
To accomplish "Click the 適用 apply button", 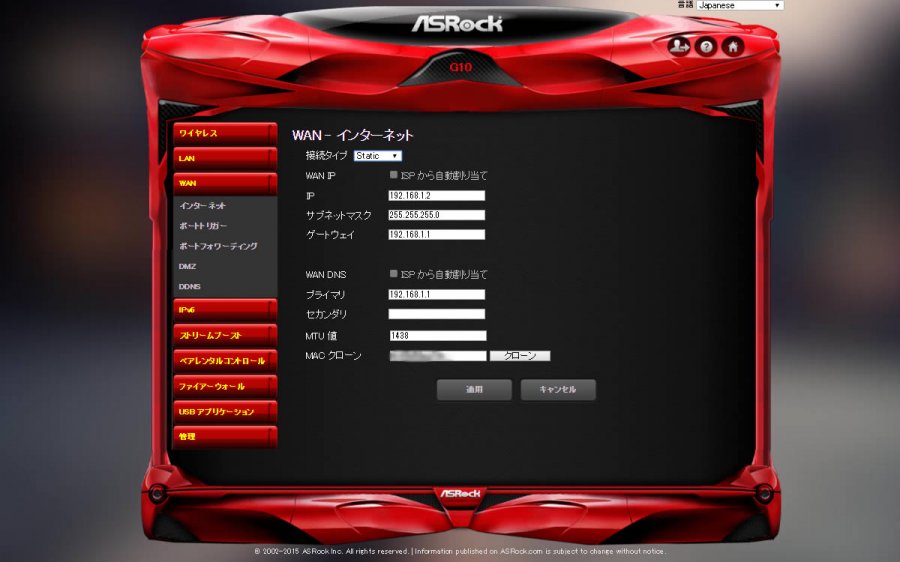I will pyautogui.click(x=474, y=390).
